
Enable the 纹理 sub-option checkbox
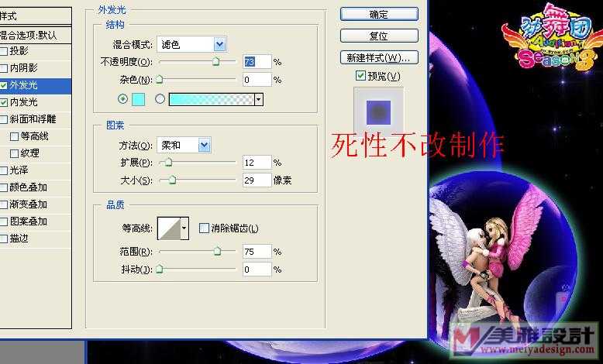pyautogui.click(x=14, y=153)
